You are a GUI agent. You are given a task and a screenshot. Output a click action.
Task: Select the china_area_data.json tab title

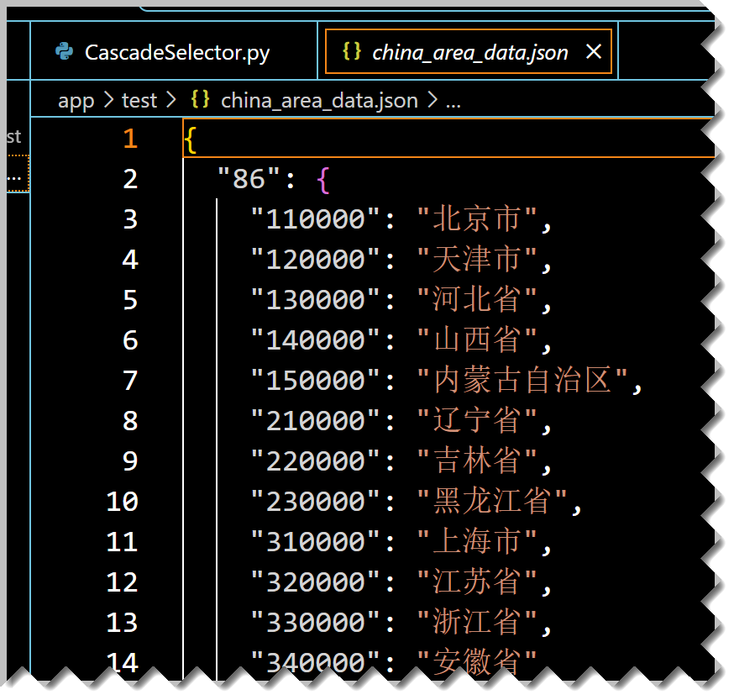coord(469,53)
